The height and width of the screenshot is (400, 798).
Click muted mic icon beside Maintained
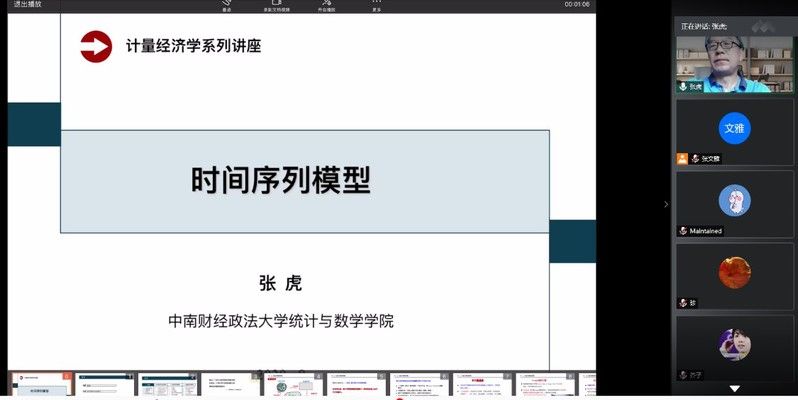(683, 231)
